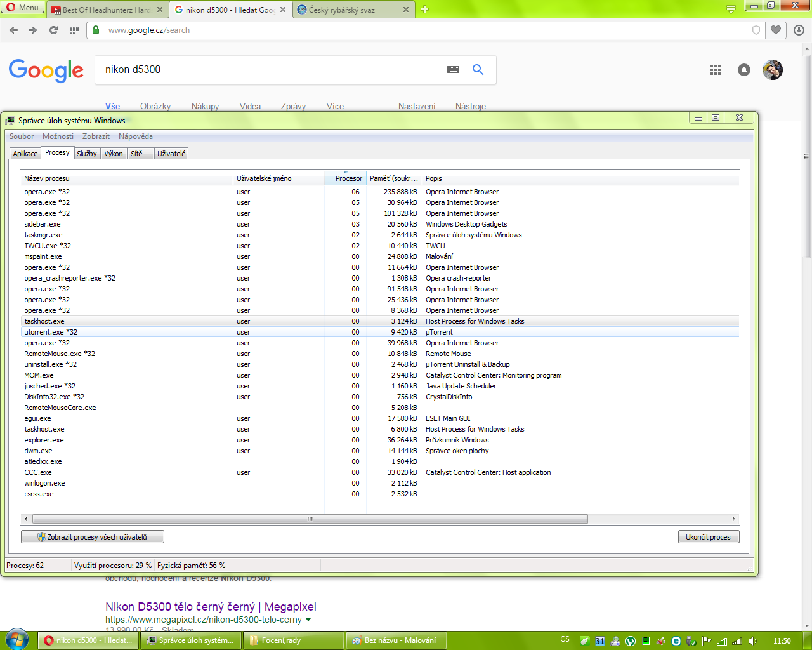
Task: Open Opera tab menu icon above toolbar
Action: pyautogui.click(x=731, y=9)
